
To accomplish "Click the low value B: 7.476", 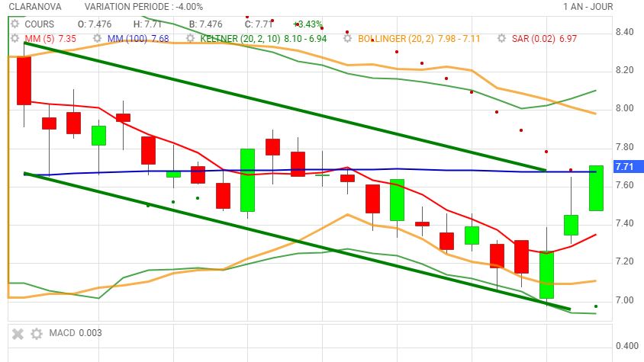I will tap(206, 24).
